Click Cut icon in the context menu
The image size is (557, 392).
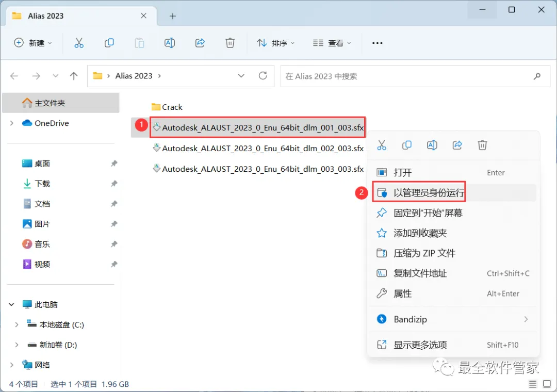382,145
